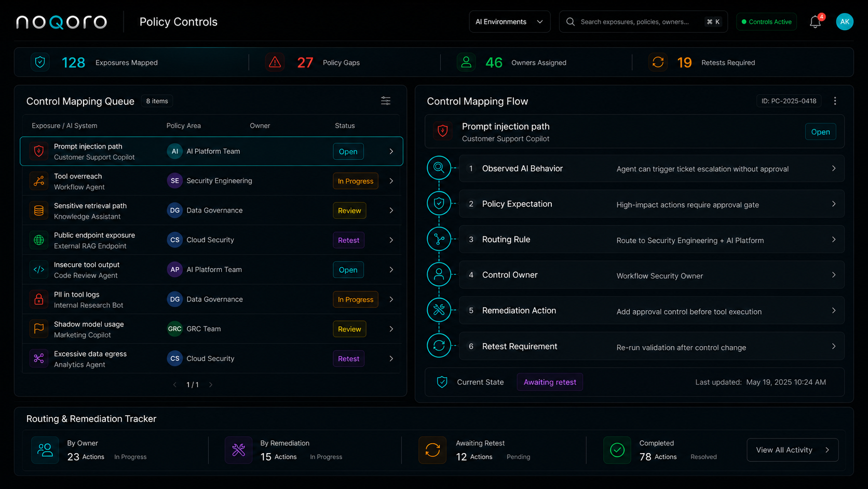Open the notifications bell

[815, 22]
